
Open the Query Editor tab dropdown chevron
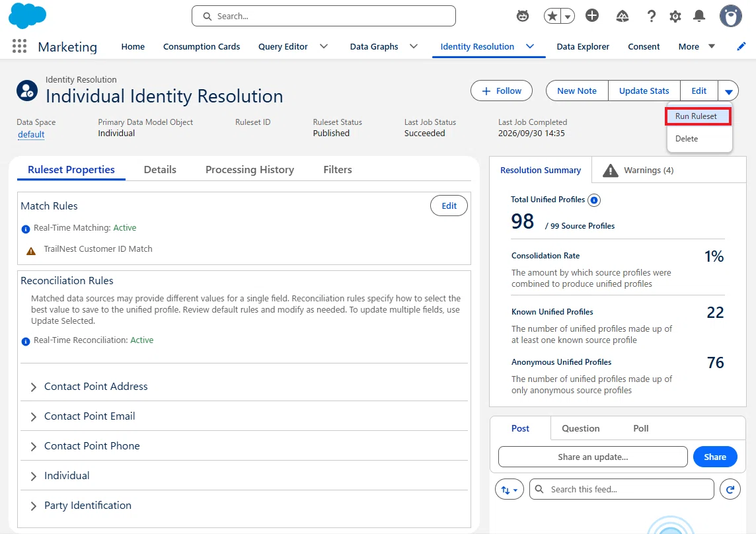[324, 46]
